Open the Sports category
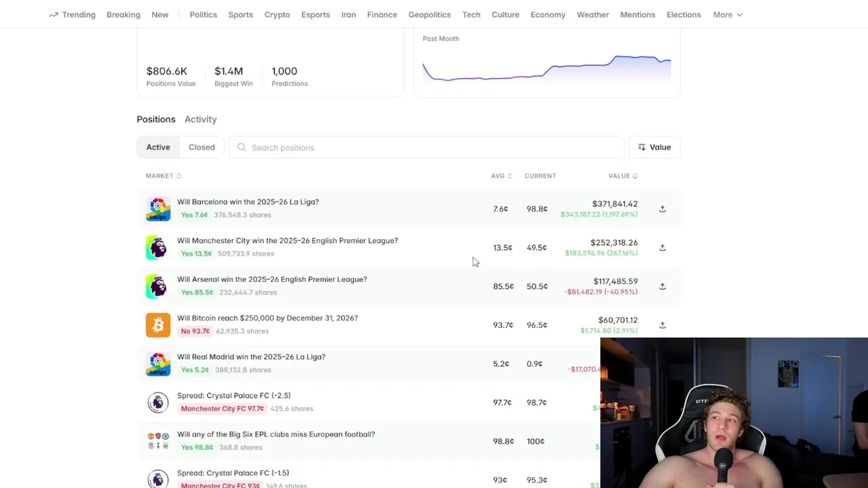This screenshot has height=488, width=868. 241,14
